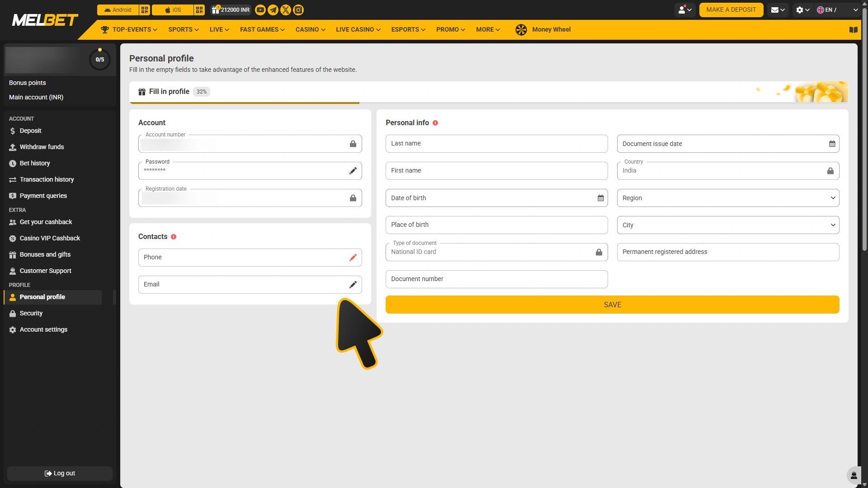Open the PROMO menu
Screen dimensions: 868x488
451,30
